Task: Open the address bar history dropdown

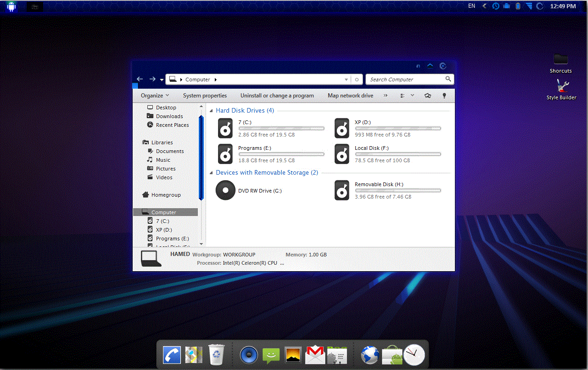Action: [346, 80]
